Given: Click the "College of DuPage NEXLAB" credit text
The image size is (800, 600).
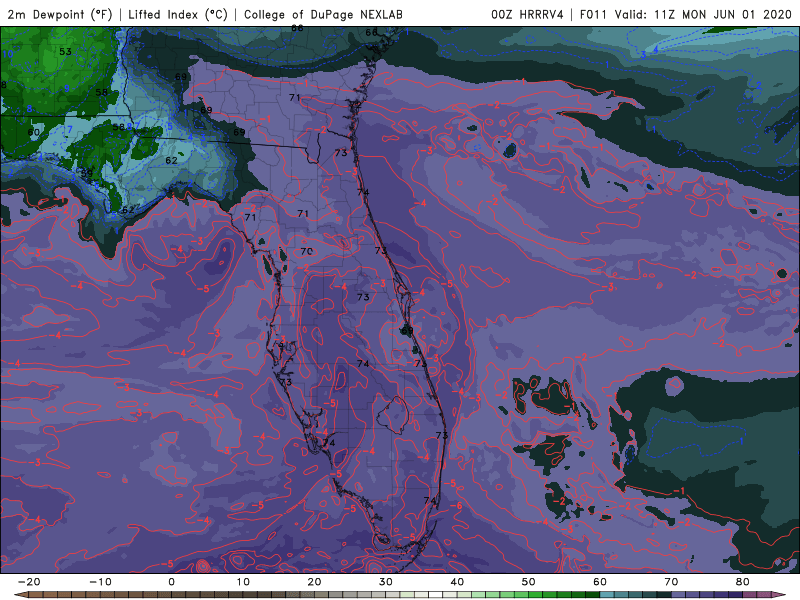Looking at the screenshot, I should tap(323, 14).
